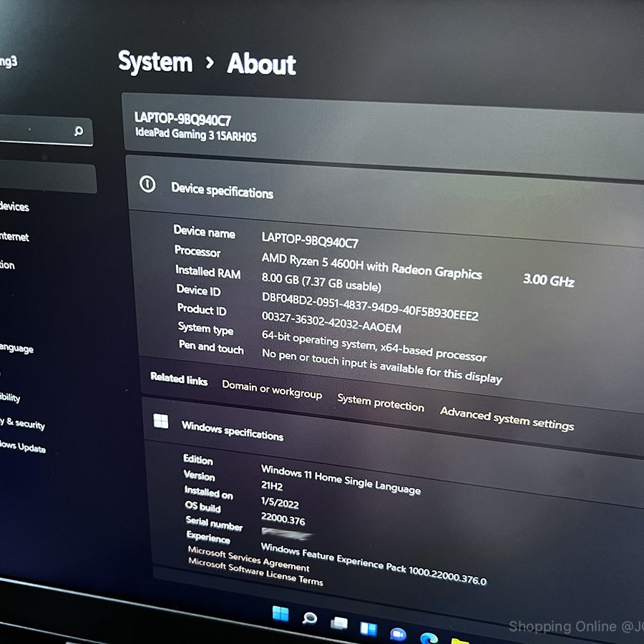Click the installed on date 1/5/2022
Image resolution: width=644 pixels, height=644 pixels.
tap(280, 503)
